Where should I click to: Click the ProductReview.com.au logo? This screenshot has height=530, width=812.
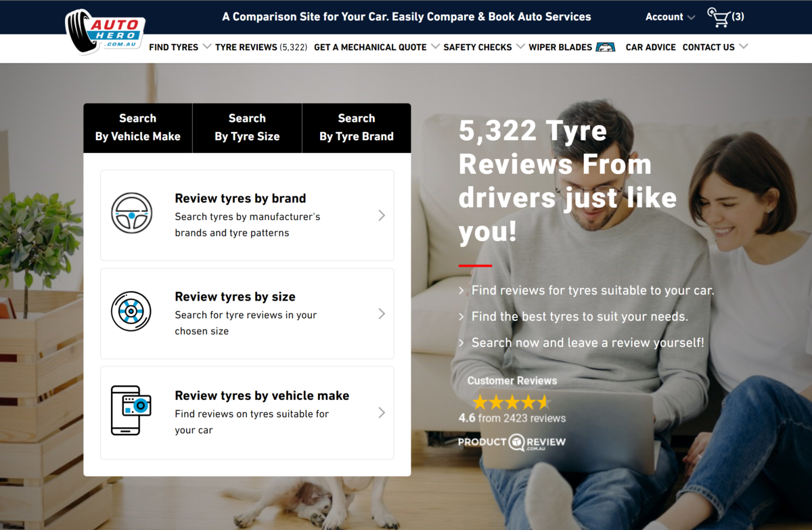click(x=512, y=443)
